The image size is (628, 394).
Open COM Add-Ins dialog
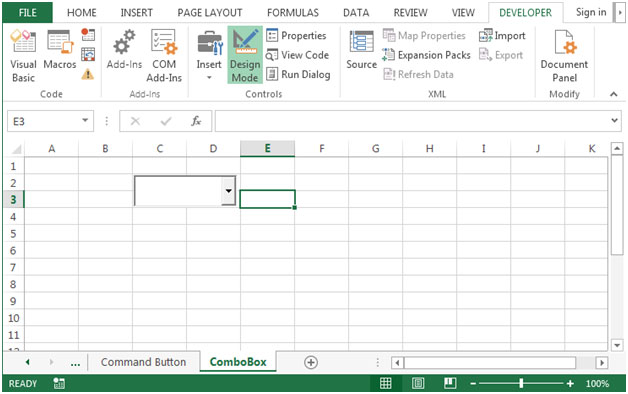point(164,56)
